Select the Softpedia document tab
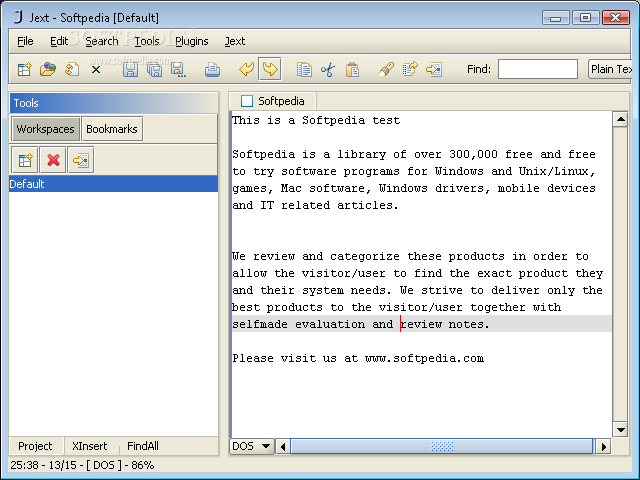 point(273,101)
